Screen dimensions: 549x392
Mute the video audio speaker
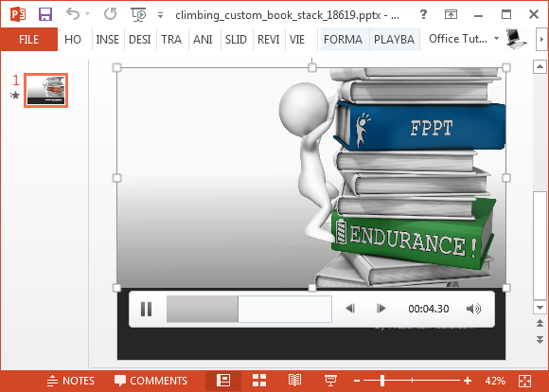point(473,309)
